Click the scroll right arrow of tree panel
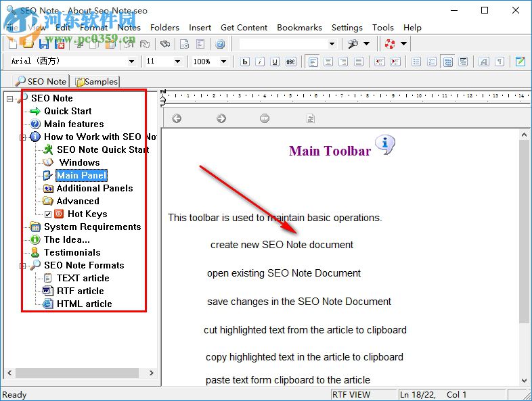The width and height of the screenshot is (532, 401). [x=152, y=373]
